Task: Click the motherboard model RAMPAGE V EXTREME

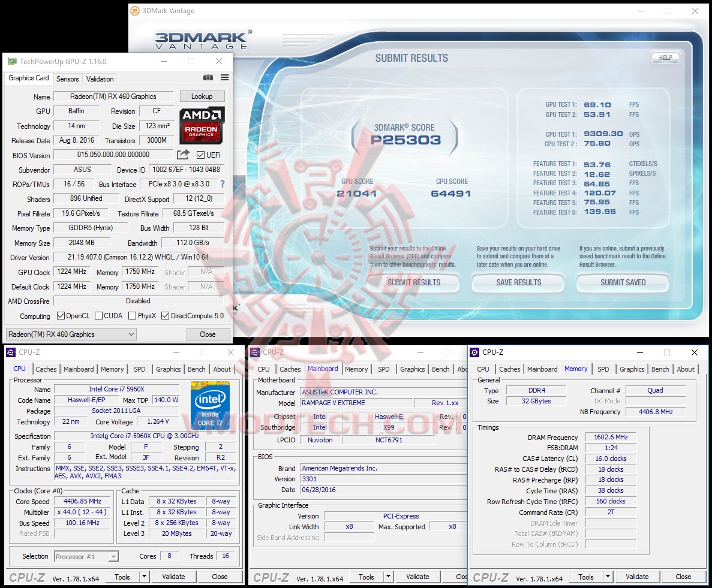Action: click(x=356, y=403)
